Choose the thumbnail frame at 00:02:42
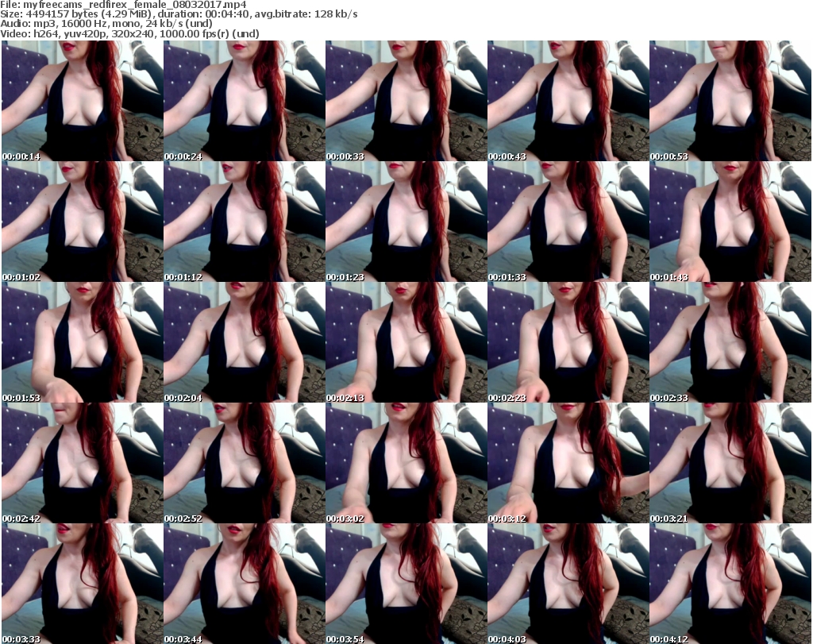 coord(83,463)
